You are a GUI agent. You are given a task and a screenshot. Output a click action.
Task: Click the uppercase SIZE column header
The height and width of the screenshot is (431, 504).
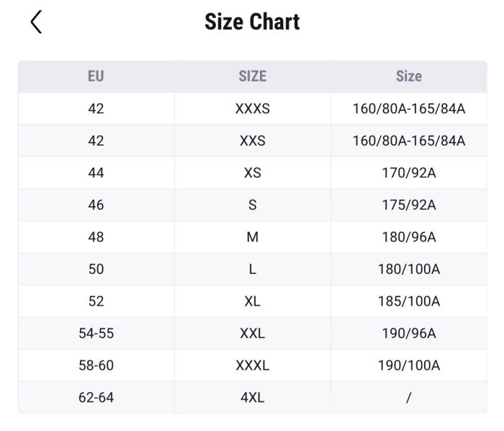tap(252, 76)
